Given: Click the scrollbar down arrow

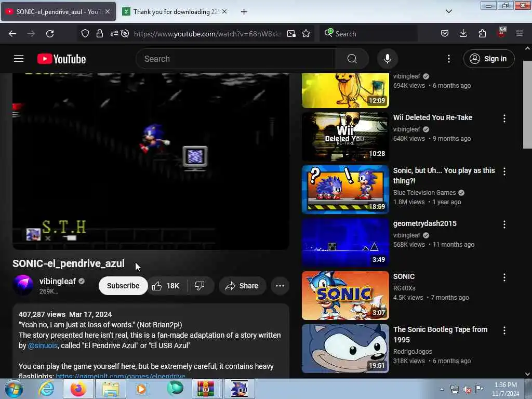Looking at the screenshot, I should (527, 374).
